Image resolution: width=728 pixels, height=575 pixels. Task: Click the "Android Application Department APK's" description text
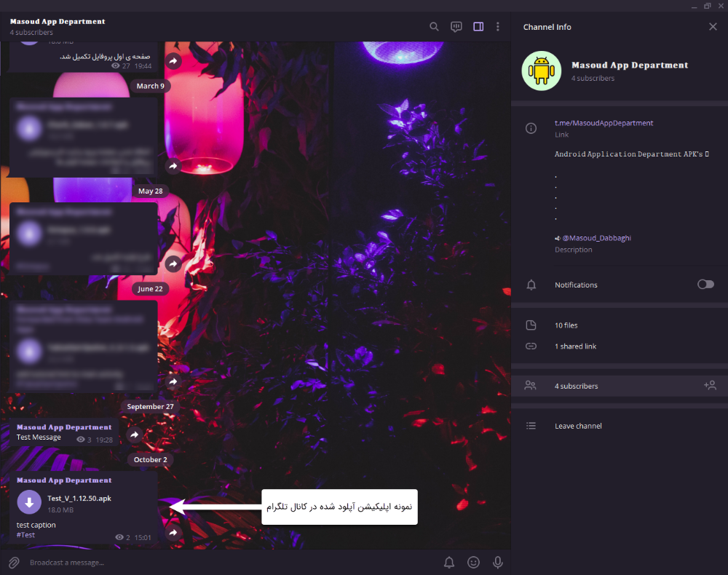coord(629,154)
